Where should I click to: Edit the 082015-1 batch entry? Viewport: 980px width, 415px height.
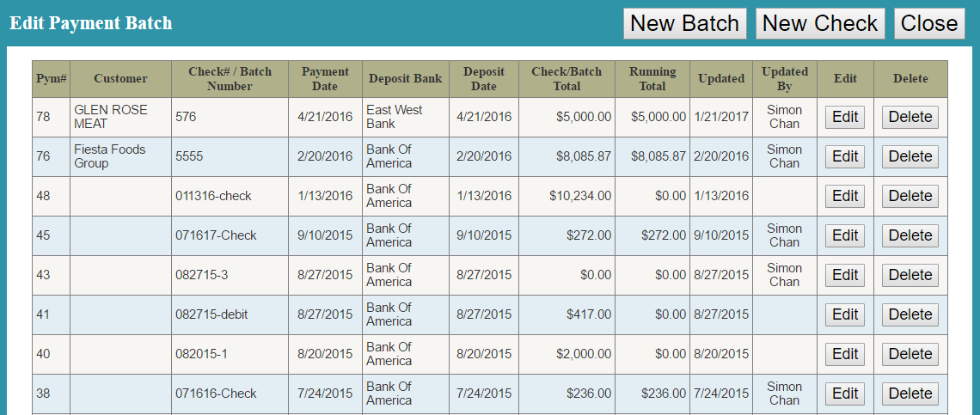point(845,354)
